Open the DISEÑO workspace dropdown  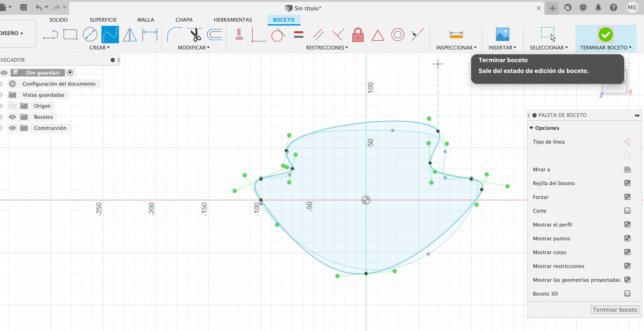(12, 33)
